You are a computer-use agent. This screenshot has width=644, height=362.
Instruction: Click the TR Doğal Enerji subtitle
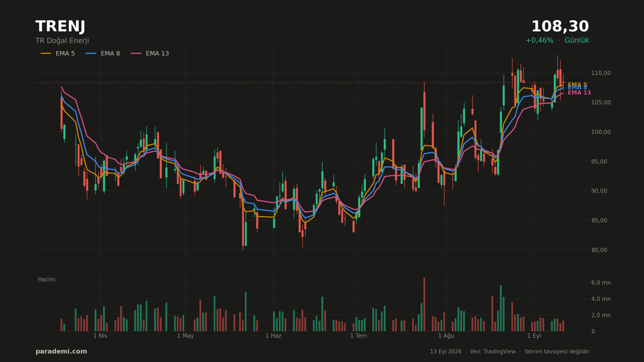pyautogui.click(x=62, y=41)
